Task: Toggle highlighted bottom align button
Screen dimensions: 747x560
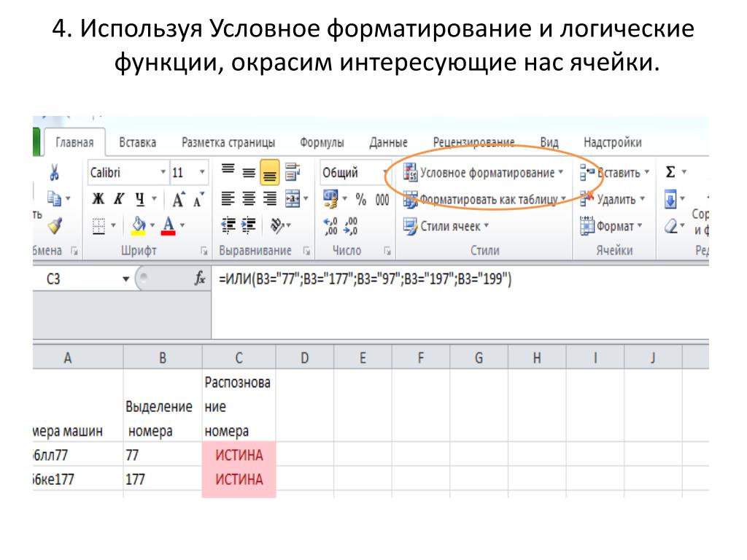Action: point(270,172)
